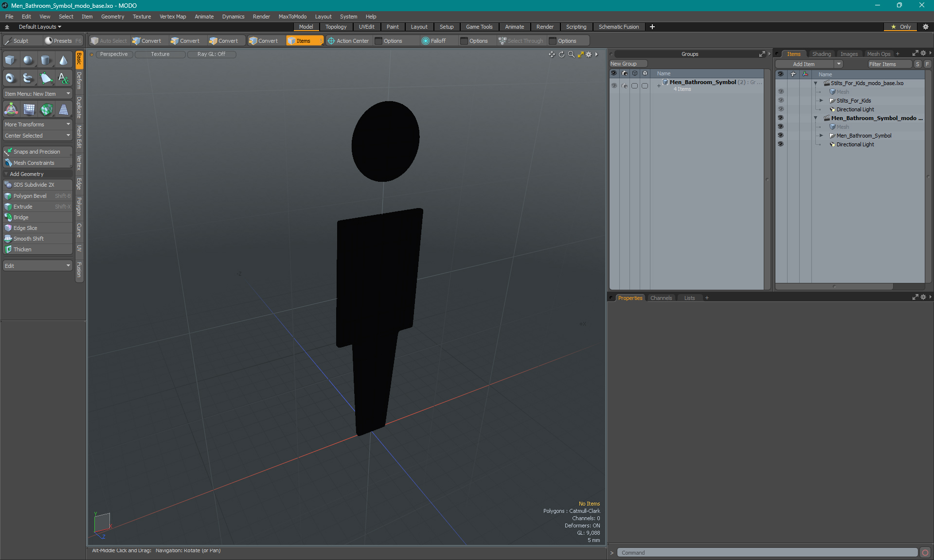
Task: Click the Extrude tool
Action: click(x=23, y=206)
